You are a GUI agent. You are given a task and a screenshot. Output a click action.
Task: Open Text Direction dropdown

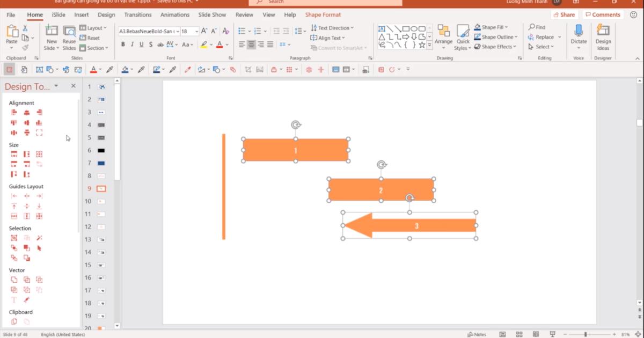pyautogui.click(x=332, y=28)
